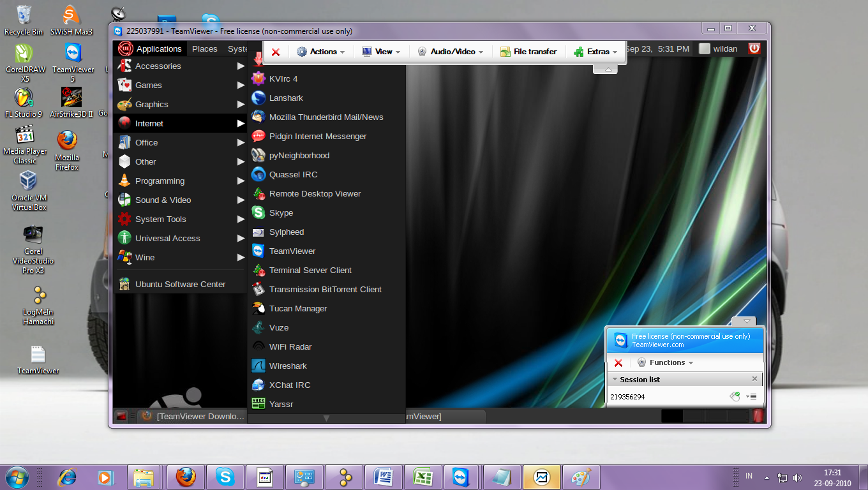The width and height of the screenshot is (868, 490).
Task: Select the Corel VideoStudio Pro X3 desktop icon
Action: 33,249
